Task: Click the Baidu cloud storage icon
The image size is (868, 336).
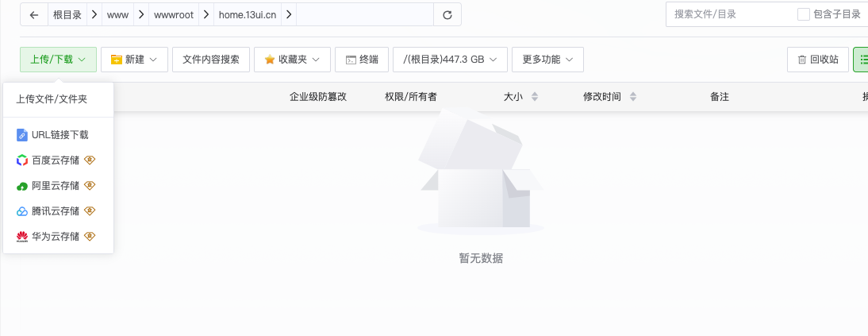Action: coord(22,160)
